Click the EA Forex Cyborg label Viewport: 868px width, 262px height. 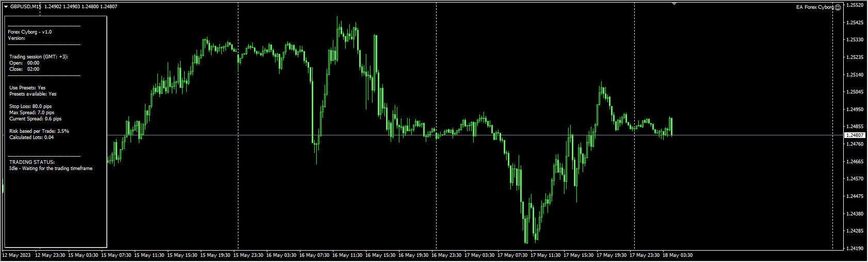(x=815, y=7)
